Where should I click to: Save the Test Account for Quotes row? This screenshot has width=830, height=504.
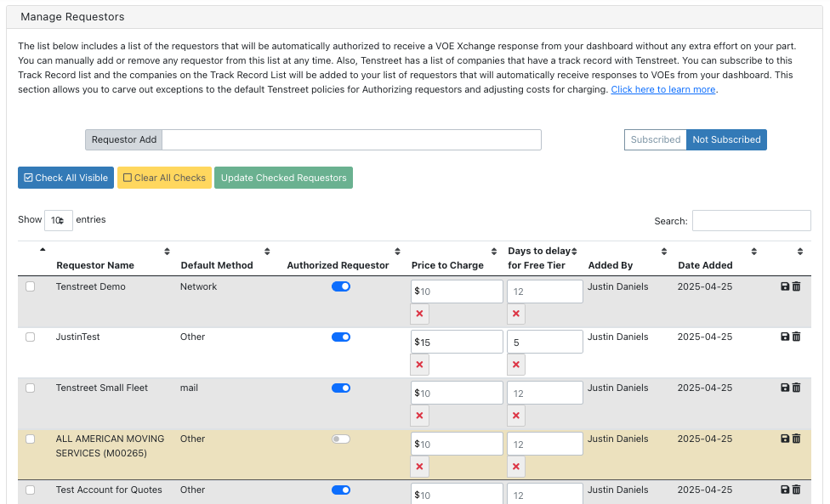click(784, 490)
